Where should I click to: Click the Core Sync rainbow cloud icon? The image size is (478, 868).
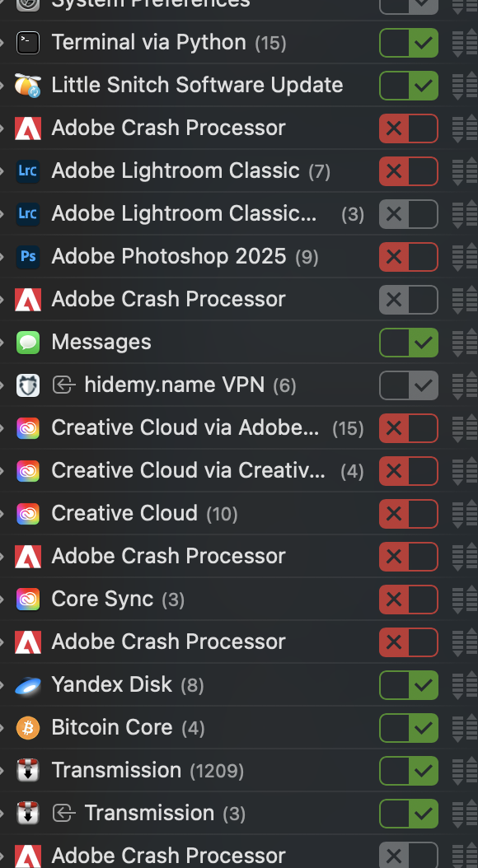(x=28, y=600)
